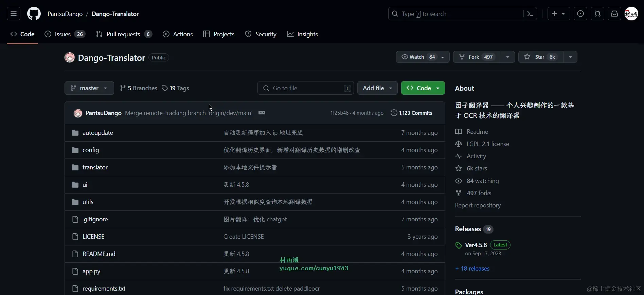Open the Ver4.5.8 latest release
Image resolution: width=644 pixels, height=295 pixels.
(x=476, y=245)
